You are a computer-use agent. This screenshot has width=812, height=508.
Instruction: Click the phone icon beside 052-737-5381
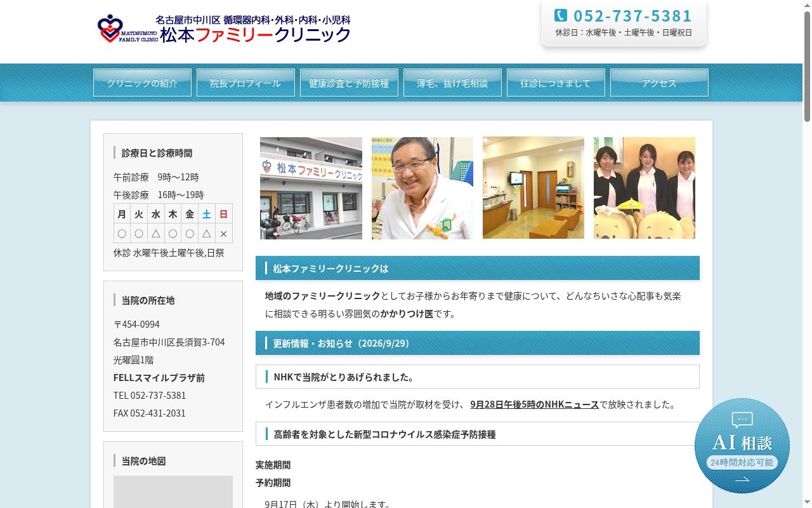coord(560,15)
